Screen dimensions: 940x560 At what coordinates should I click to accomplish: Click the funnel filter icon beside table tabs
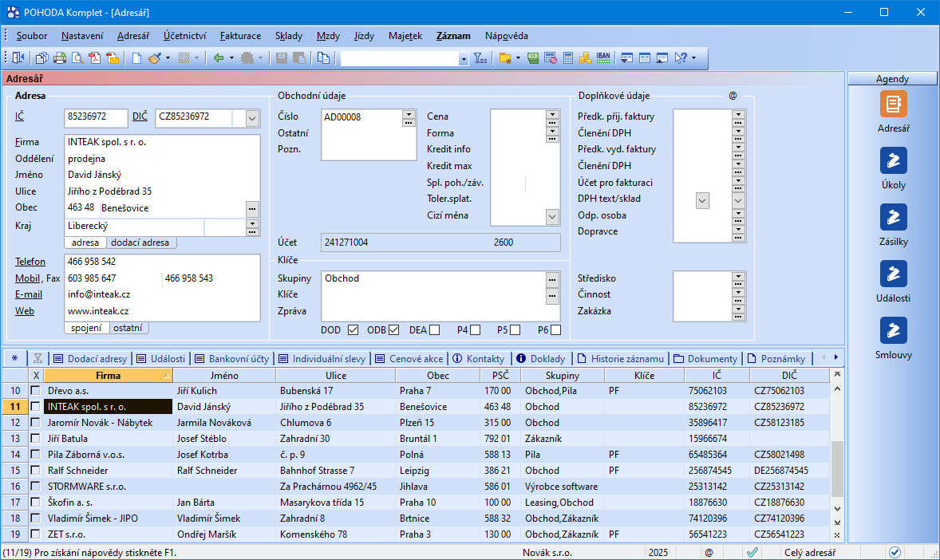coord(38,358)
